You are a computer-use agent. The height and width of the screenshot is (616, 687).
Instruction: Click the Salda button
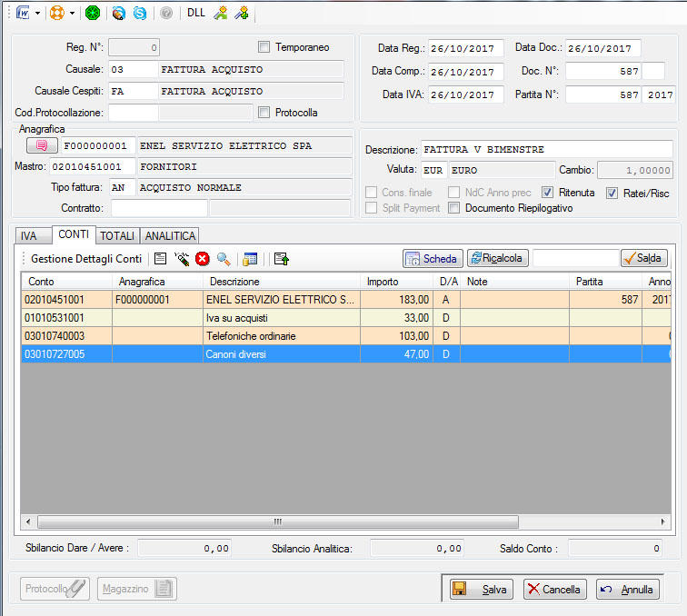[644, 258]
